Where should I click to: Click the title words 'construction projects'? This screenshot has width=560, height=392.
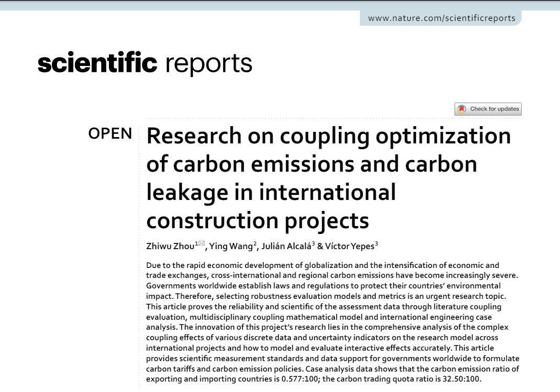coord(257,221)
